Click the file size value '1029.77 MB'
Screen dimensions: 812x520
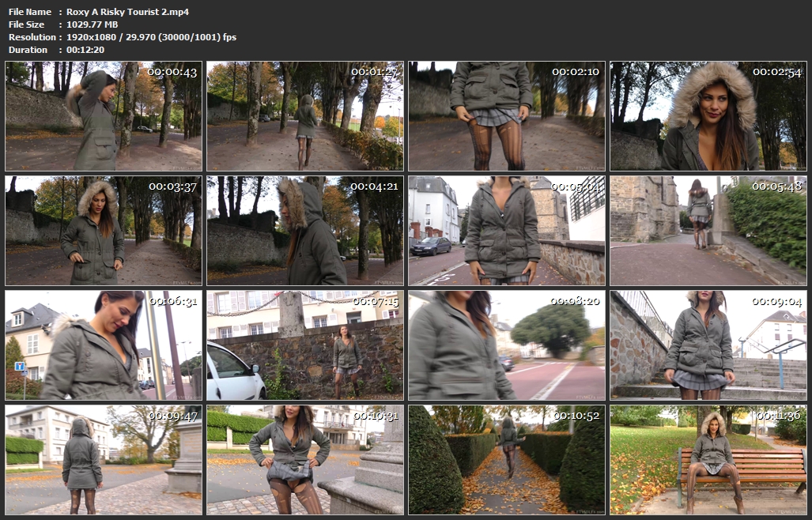coord(93,24)
